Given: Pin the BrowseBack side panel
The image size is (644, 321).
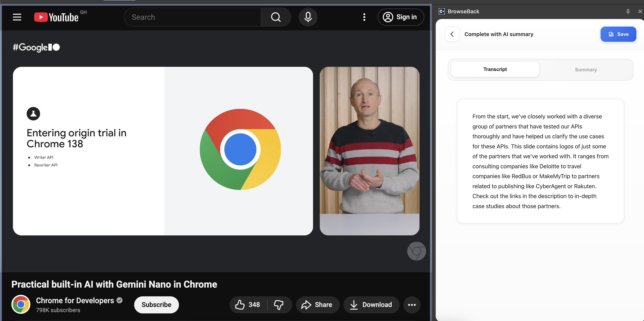Looking at the screenshot, I should pyautogui.click(x=628, y=11).
